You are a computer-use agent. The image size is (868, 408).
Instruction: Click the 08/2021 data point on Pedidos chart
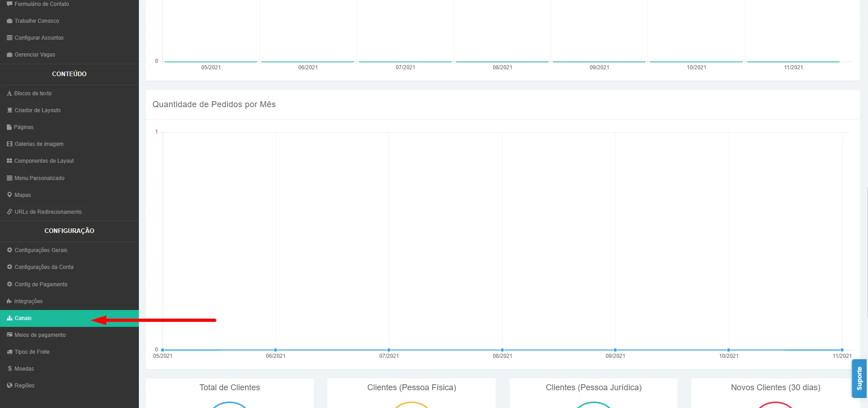click(x=502, y=350)
